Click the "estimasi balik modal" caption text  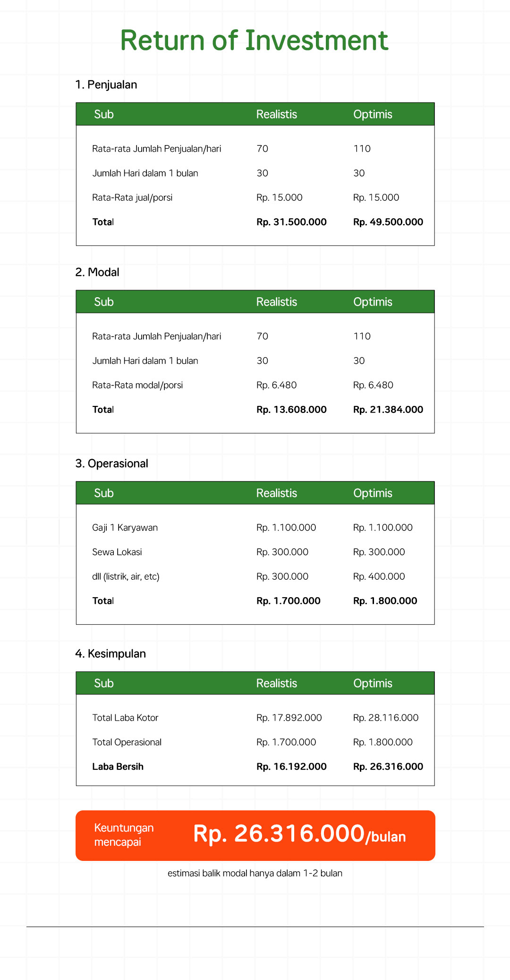click(x=255, y=874)
